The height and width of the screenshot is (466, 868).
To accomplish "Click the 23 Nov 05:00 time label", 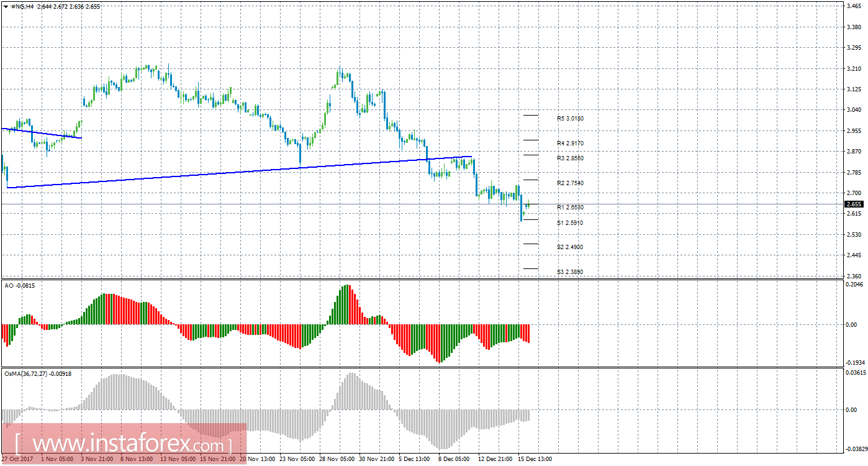I will (297, 459).
